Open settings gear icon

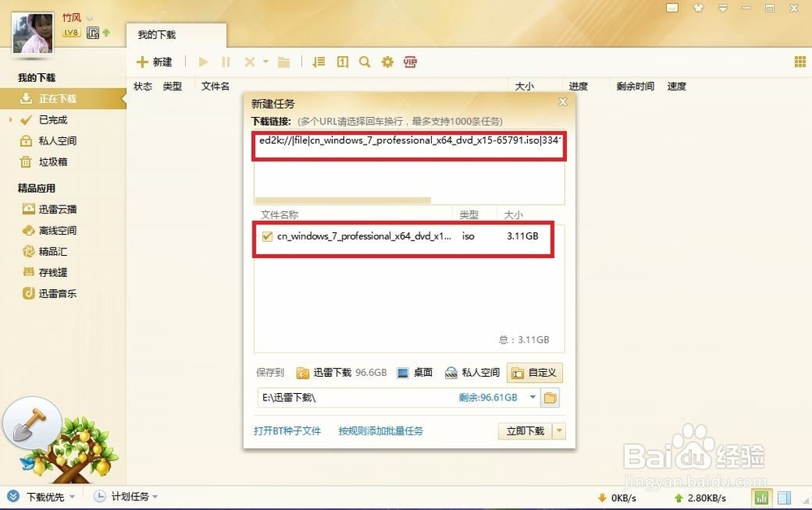[x=387, y=63]
